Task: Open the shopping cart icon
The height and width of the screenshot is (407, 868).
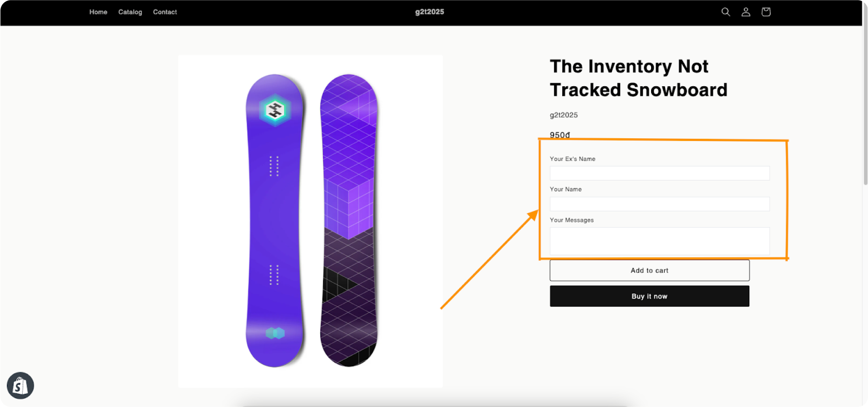Action: click(766, 12)
